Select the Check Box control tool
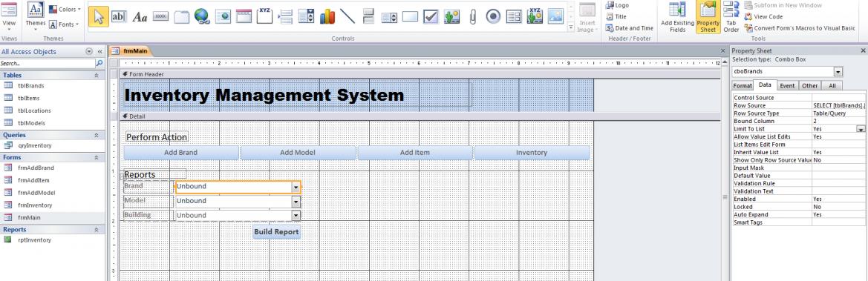868x281 pixels. pos(431,16)
